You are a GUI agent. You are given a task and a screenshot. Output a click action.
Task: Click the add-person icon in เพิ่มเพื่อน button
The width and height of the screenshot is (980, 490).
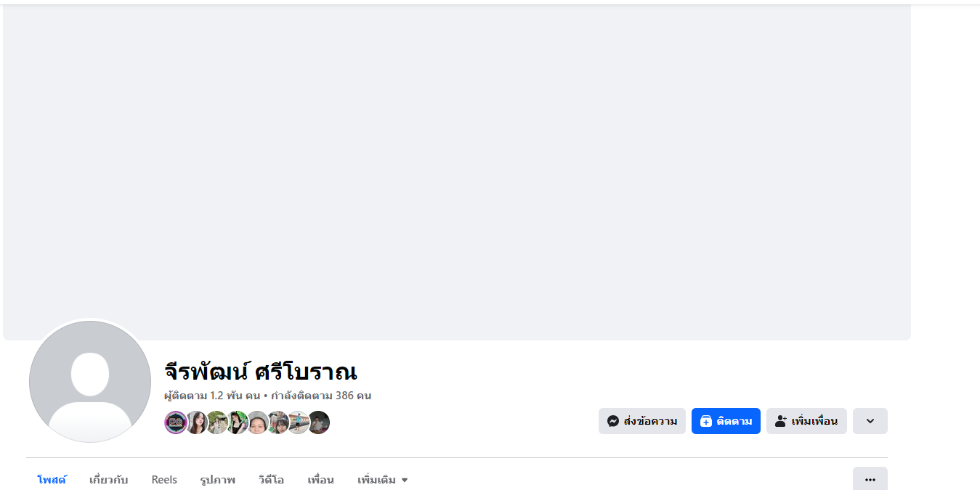pyautogui.click(x=781, y=421)
